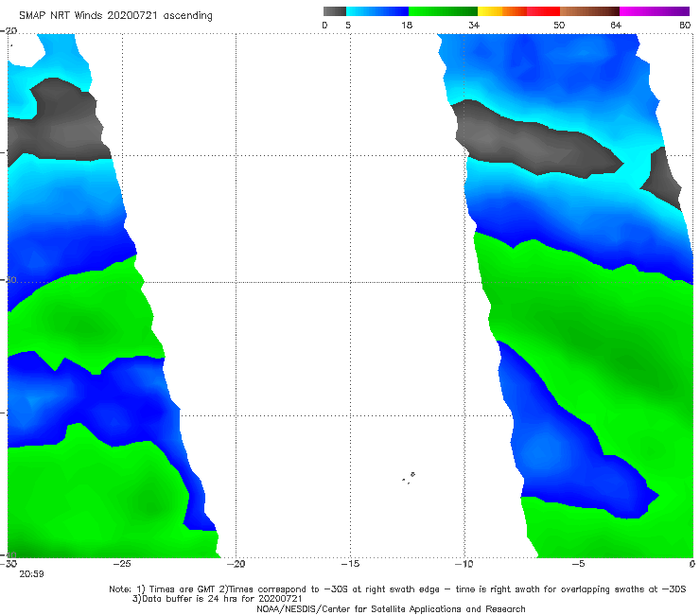Pick the magenta-purple 64–80 color bar segment

tap(655, 11)
